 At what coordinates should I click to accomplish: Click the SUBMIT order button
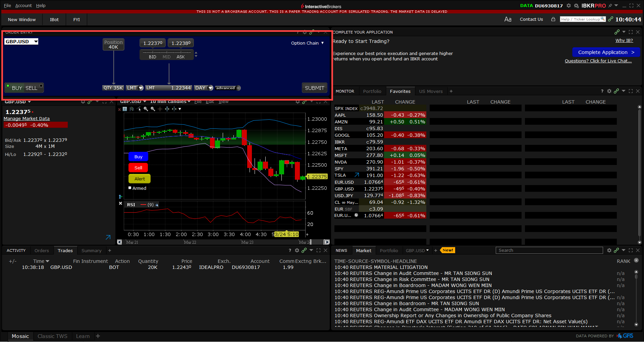(314, 88)
